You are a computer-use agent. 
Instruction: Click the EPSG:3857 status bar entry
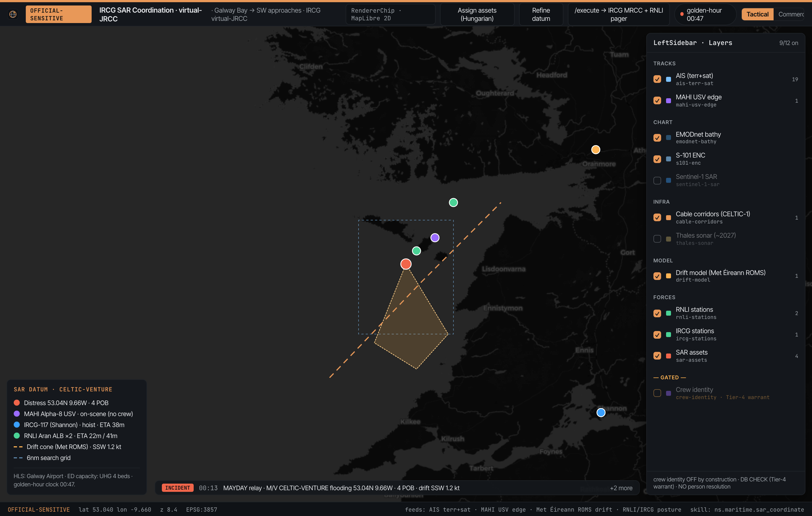[x=201, y=510]
